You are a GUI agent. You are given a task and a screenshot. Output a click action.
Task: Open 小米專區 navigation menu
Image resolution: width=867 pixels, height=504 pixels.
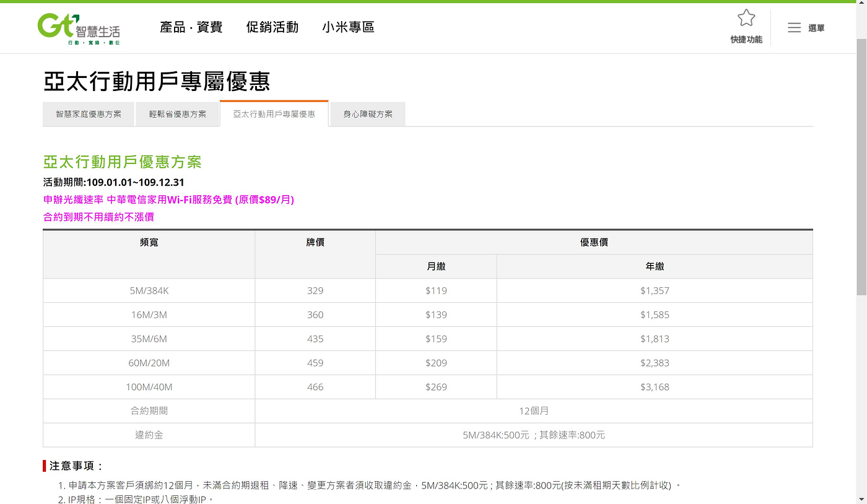coord(348,27)
